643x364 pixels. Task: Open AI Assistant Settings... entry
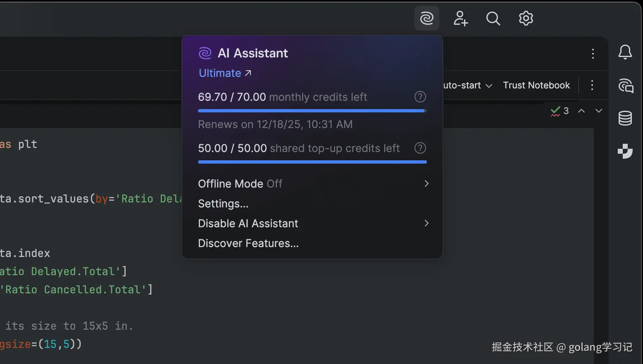tap(223, 204)
